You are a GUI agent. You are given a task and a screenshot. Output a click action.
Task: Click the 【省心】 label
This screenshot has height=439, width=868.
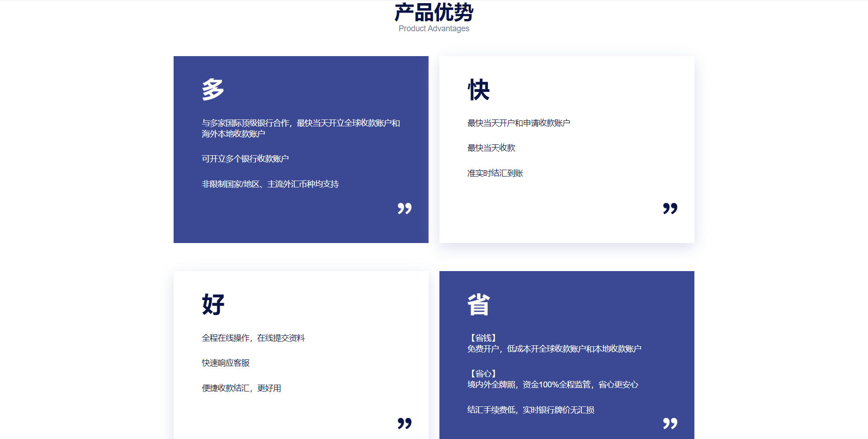tap(483, 374)
